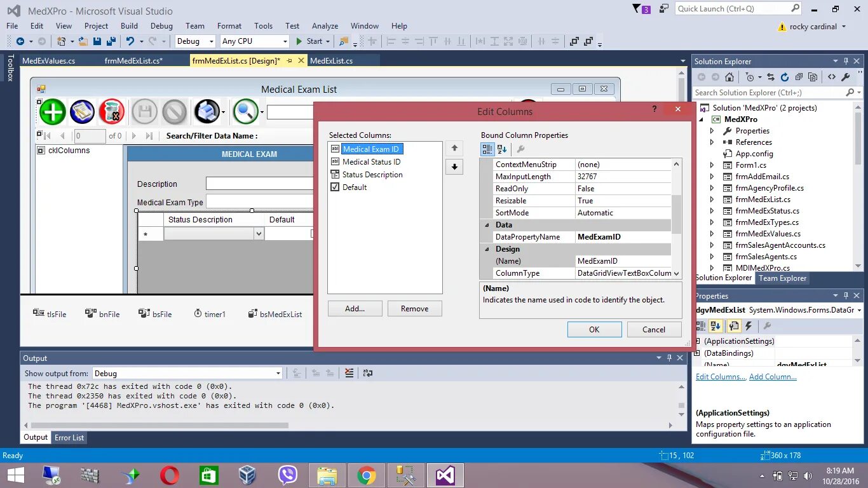Toggle Word Wrap icon in Output window
868x488 pixels.
click(368, 373)
